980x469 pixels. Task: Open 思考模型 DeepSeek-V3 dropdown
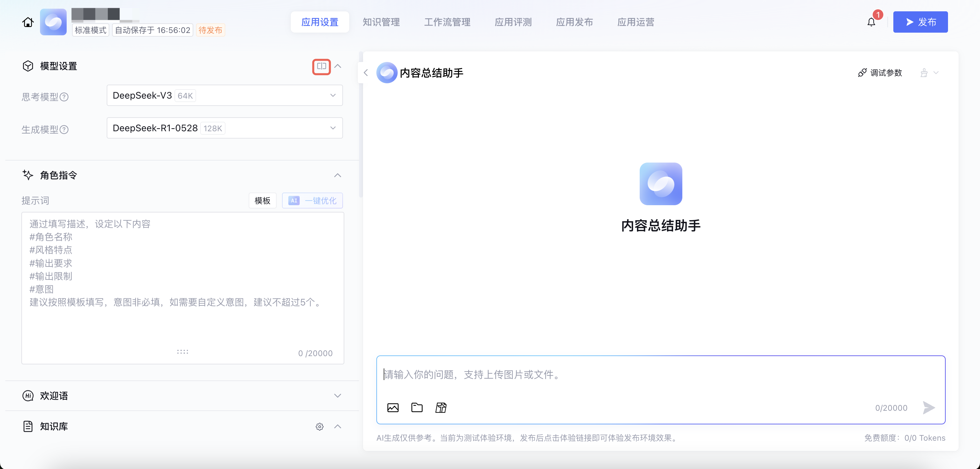click(x=224, y=95)
